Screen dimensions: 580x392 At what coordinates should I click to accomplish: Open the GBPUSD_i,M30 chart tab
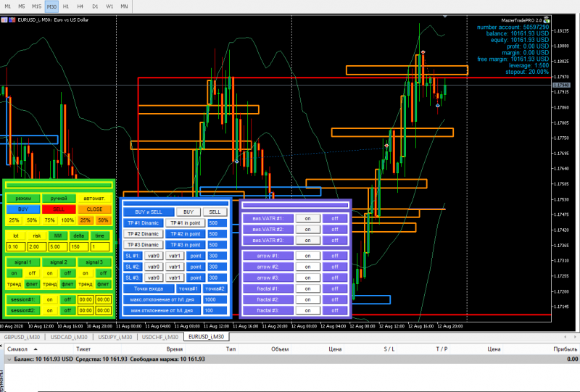pos(22,337)
